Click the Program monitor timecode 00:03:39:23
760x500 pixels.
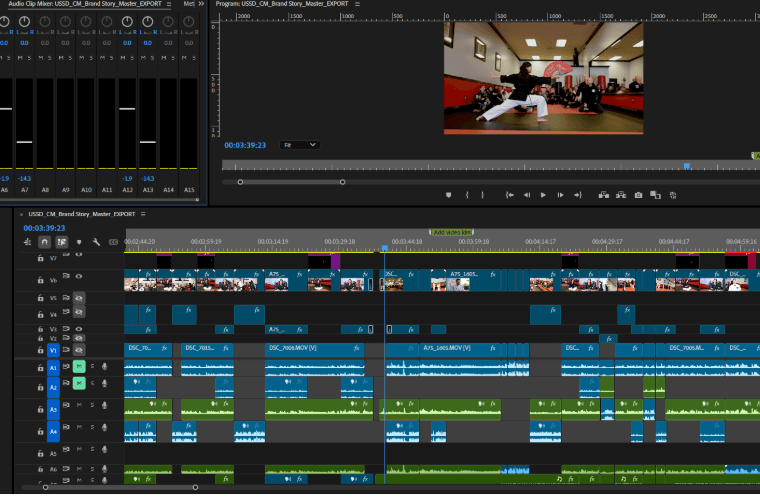[x=245, y=145]
